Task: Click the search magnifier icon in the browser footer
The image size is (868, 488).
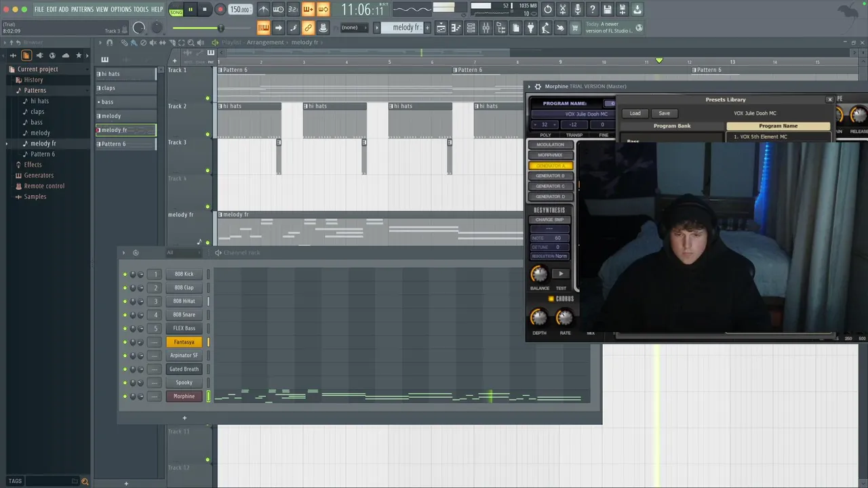Action: (x=85, y=481)
